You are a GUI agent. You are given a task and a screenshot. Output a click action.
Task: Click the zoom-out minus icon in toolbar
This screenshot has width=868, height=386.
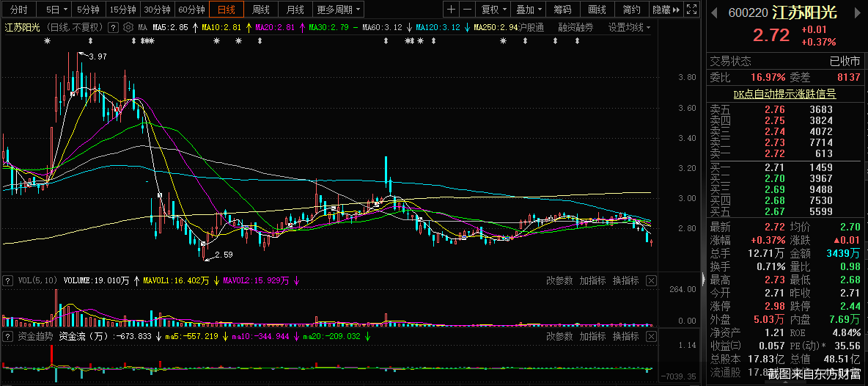(468, 10)
